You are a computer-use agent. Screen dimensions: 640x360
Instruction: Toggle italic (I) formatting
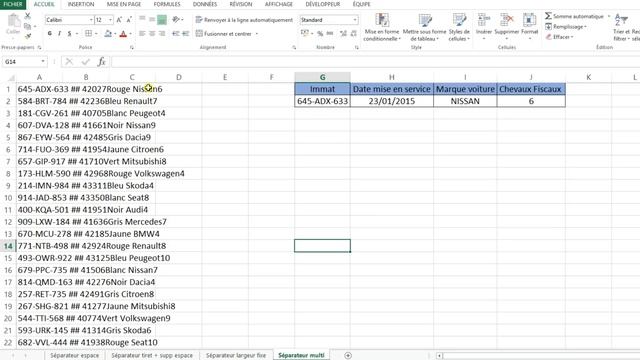pos(59,33)
